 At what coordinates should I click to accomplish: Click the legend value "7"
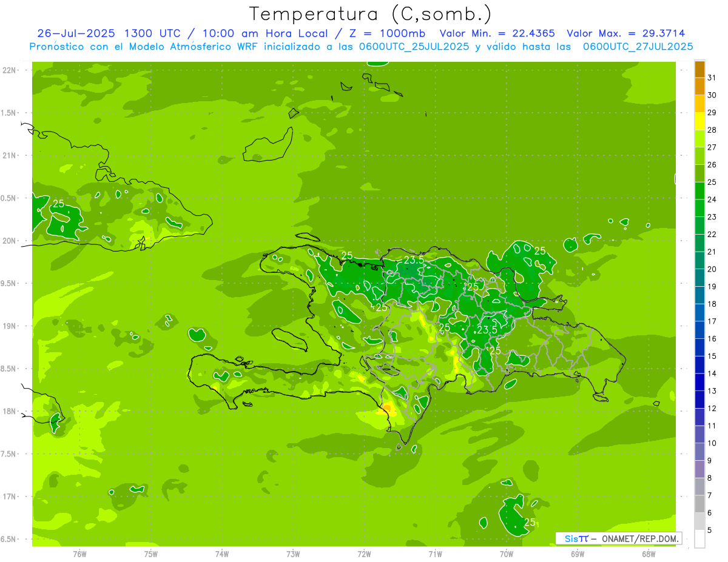coord(710,495)
